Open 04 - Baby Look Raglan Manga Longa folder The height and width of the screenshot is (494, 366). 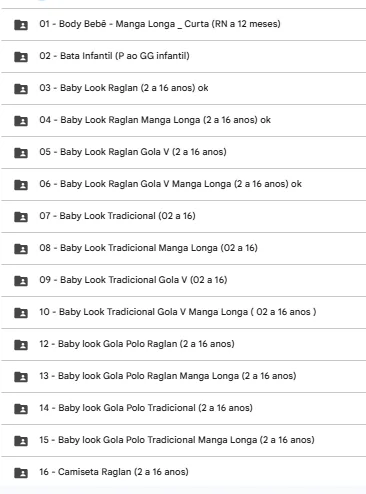click(x=183, y=120)
